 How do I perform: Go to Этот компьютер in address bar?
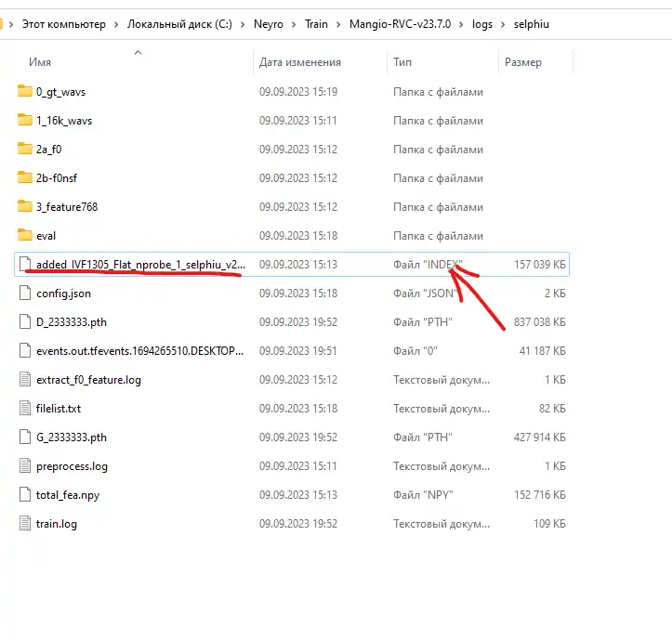pyautogui.click(x=64, y=24)
